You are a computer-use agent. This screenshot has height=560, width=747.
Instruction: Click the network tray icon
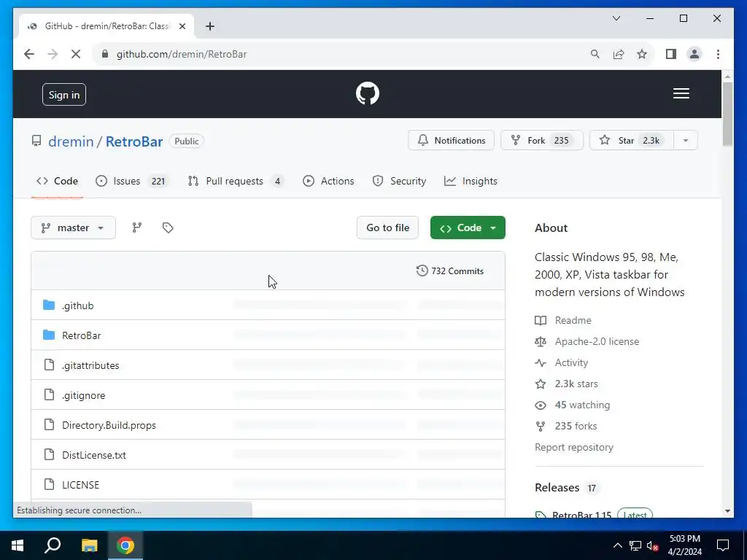(635, 545)
